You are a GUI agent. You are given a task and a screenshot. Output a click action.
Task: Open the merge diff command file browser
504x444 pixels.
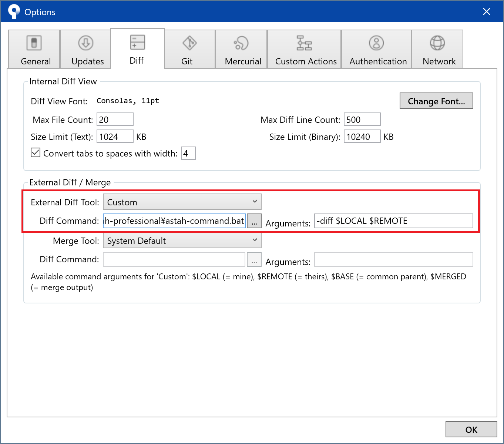[254, 259]
